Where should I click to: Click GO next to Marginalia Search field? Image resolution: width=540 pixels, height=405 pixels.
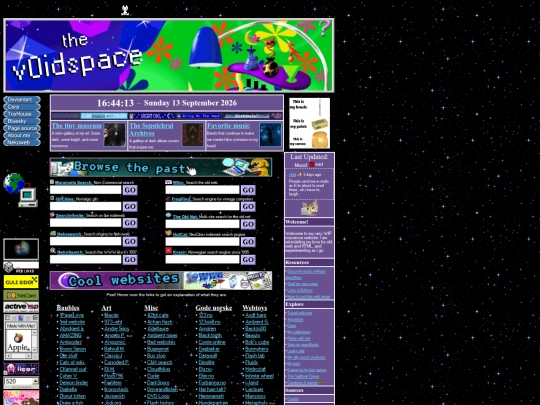pyautogui.click(x=130, y=190)
